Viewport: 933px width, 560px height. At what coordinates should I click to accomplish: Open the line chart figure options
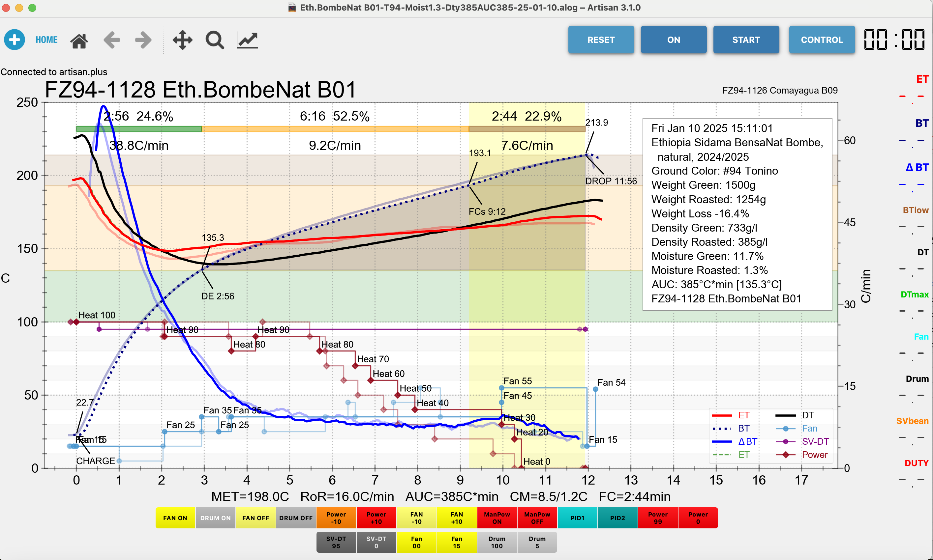247,40
